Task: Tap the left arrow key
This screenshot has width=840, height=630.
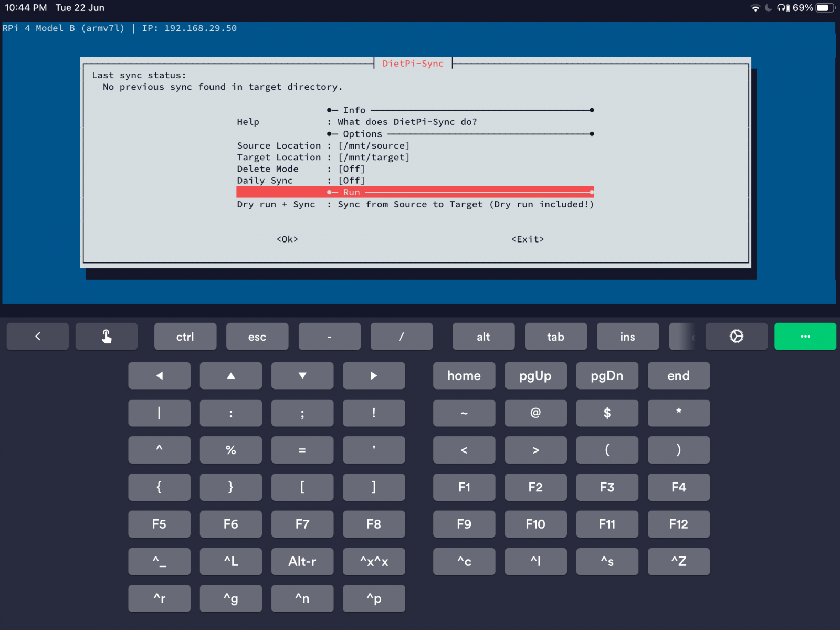Action: click(x=159, y=376)
